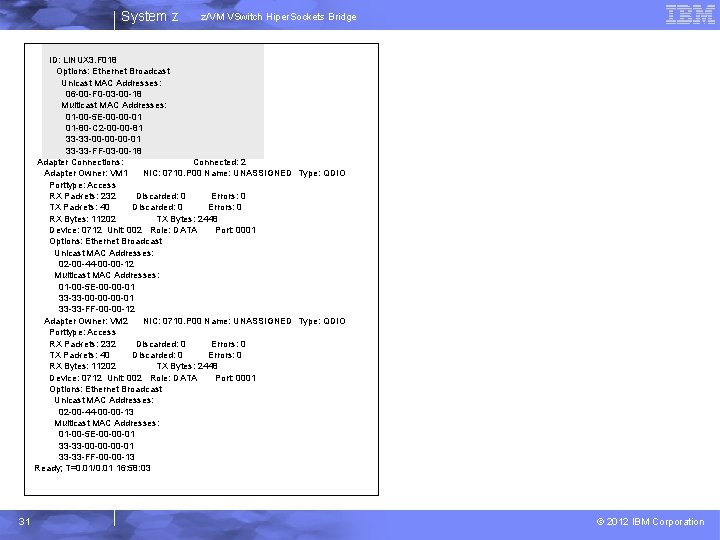This screenshot has height=540, width=720.
Task: Select the 'ID: LINUX3.F018' line
Action: point(83,60)
